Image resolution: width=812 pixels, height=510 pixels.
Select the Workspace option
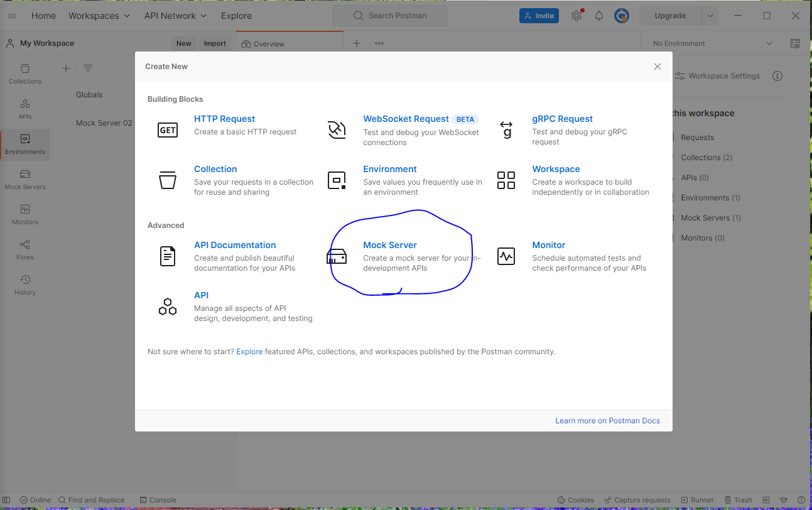pyautogui.click(x=556, y=169)
